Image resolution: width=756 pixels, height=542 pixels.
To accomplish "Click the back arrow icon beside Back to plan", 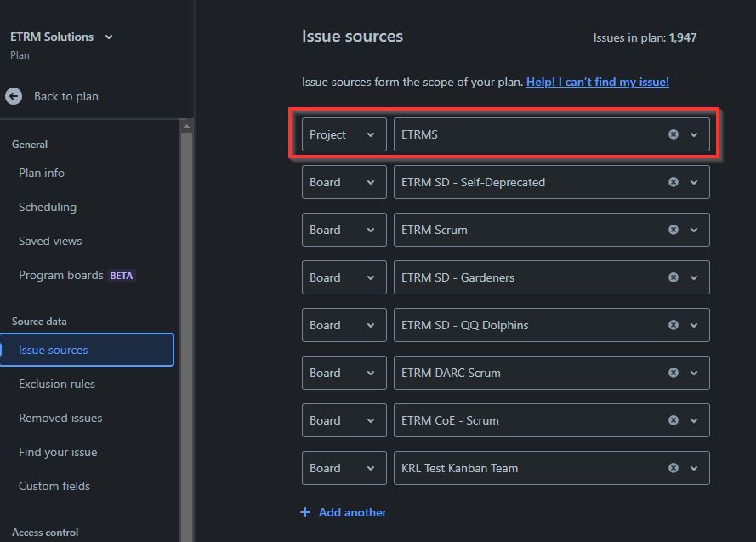I will tap(14, 96).
